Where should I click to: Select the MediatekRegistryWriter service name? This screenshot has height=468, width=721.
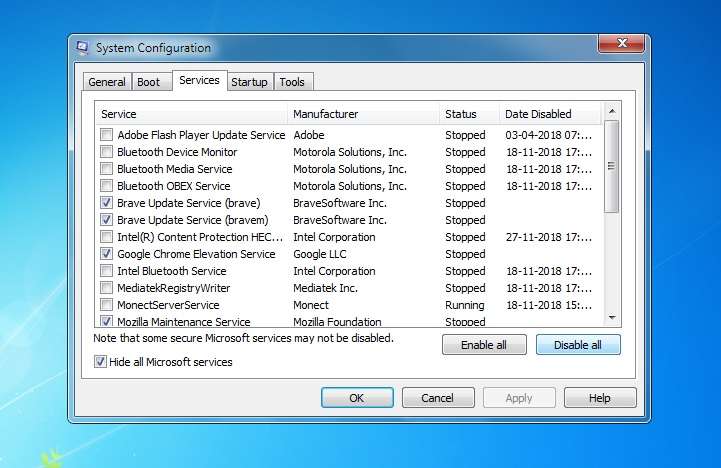pyautogui.click(x=174, y=288)
